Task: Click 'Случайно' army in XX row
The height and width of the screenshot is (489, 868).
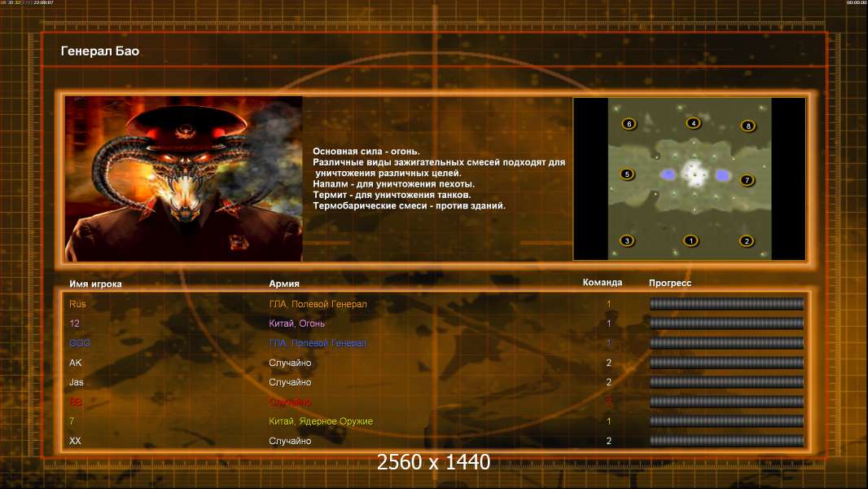Action: point(290,441)
